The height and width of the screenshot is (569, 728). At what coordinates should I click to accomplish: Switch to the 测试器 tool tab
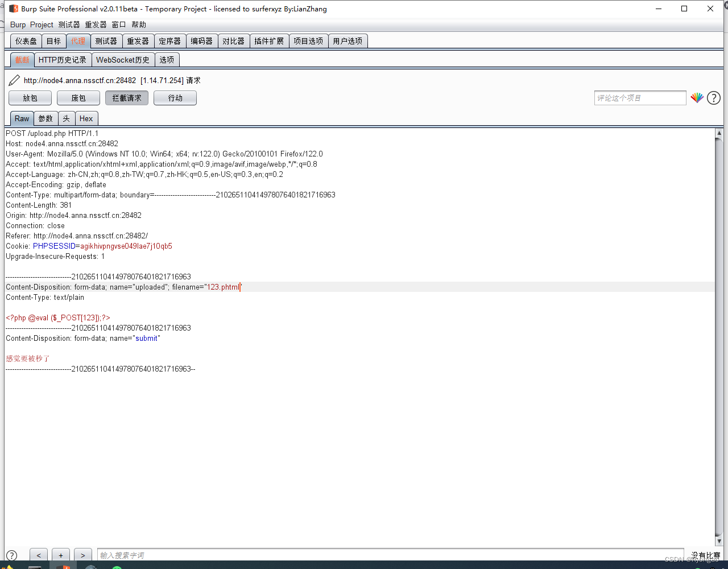(106, 41)
